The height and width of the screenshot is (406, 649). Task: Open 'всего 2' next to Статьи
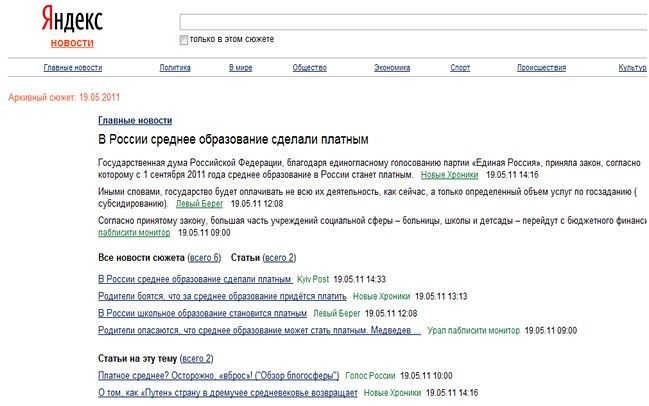click(x=279, y=257)
